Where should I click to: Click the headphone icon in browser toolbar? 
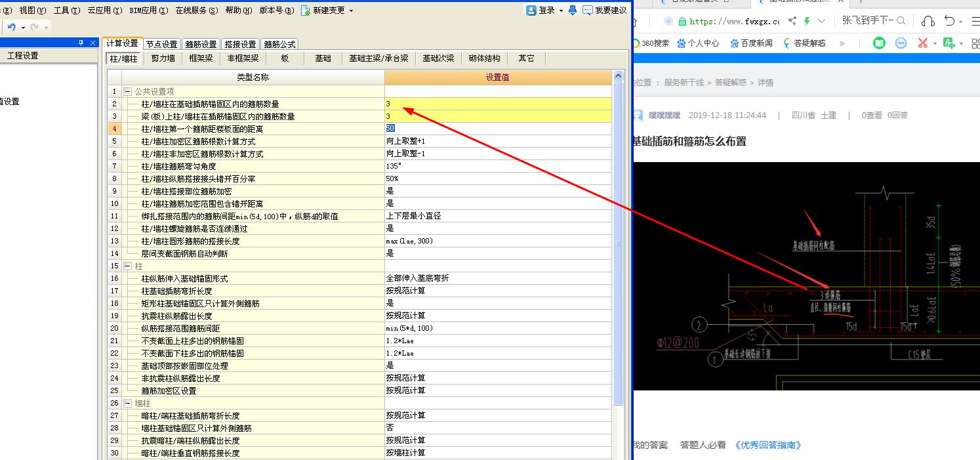click(928, 21)
